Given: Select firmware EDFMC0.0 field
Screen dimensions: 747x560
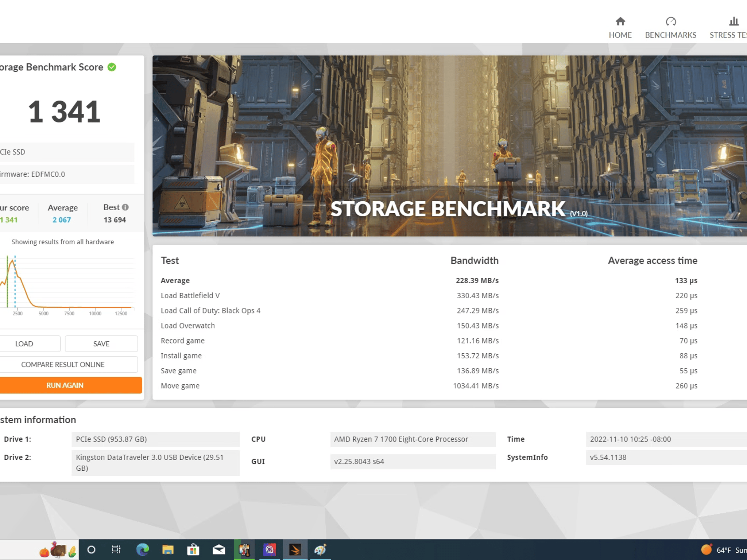Looking at the screenshot, I should 66,174.
